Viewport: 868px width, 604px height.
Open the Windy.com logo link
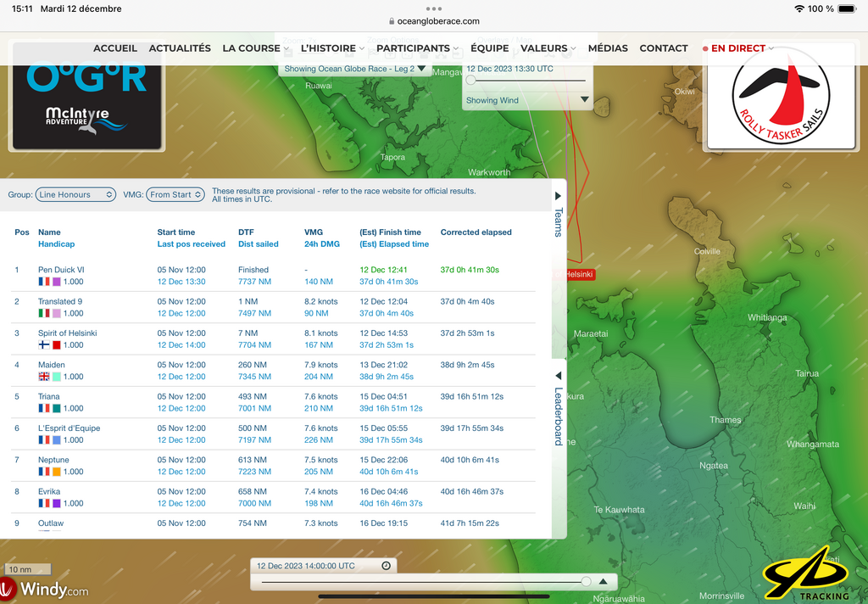(46, 589)
